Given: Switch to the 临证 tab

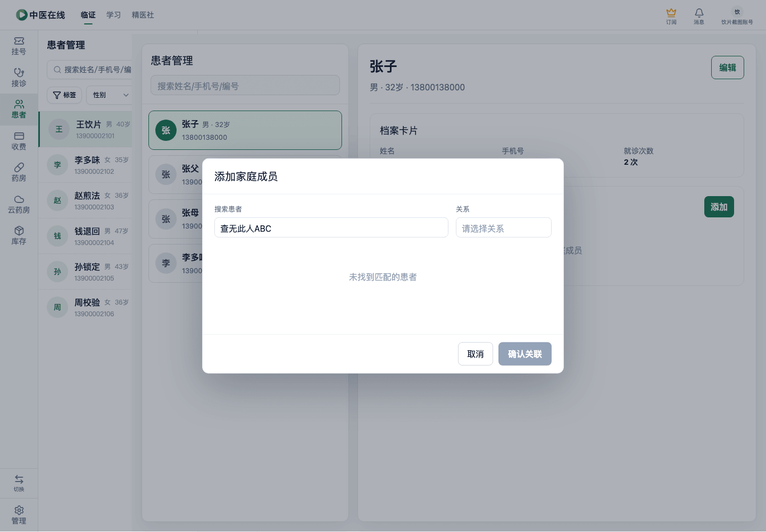Looking at the screenshot, I should click(x=88, y=15).
